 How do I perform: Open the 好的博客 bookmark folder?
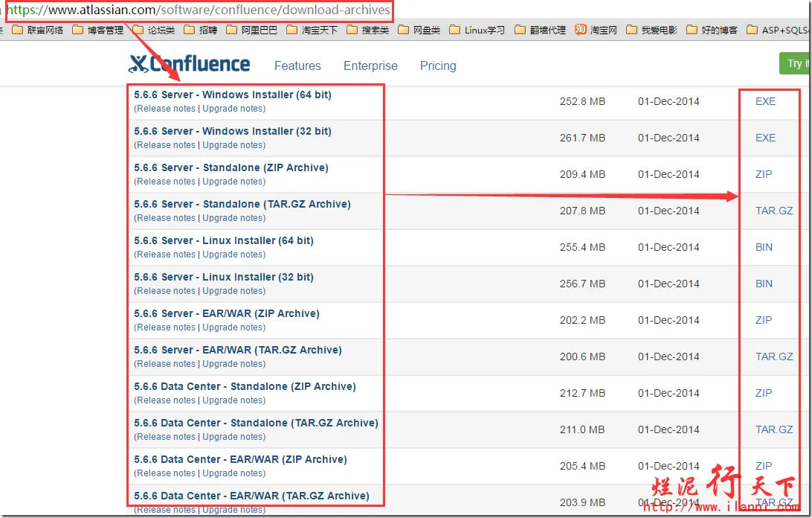[712, 30]
